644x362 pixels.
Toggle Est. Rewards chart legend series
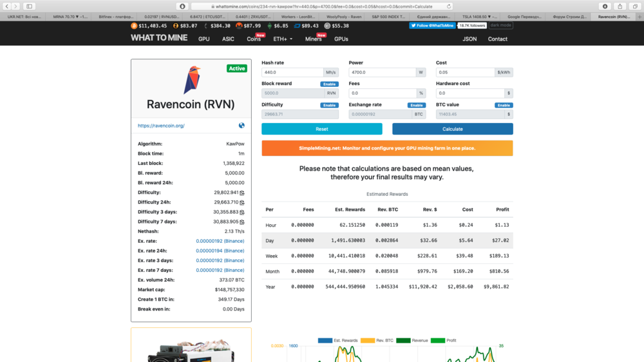coord(337,340)
